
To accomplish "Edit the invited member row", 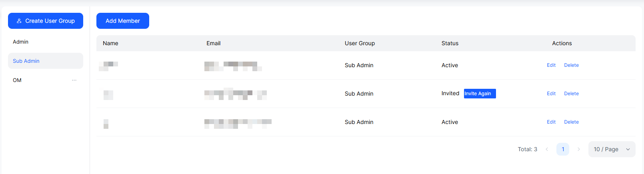I will [x=551, y=94].
